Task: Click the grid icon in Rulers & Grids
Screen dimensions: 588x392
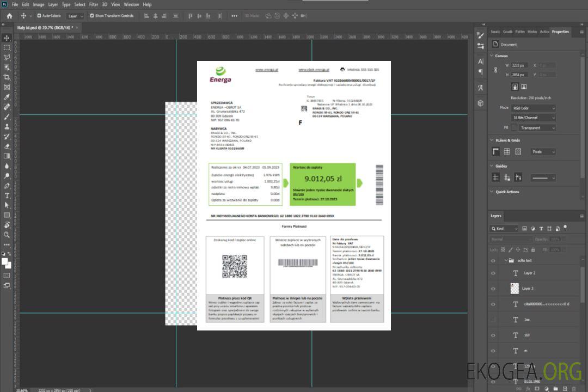Action: [507, 152]
